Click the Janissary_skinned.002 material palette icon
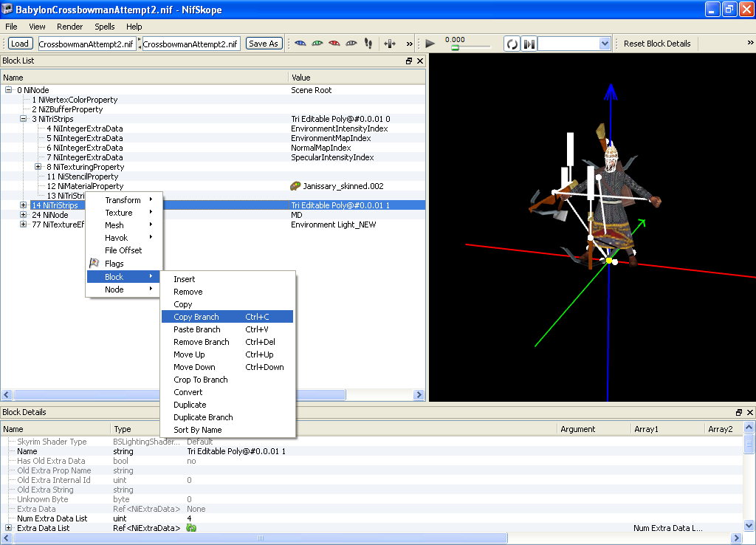 pyautogui.click(x=295, y=186)
